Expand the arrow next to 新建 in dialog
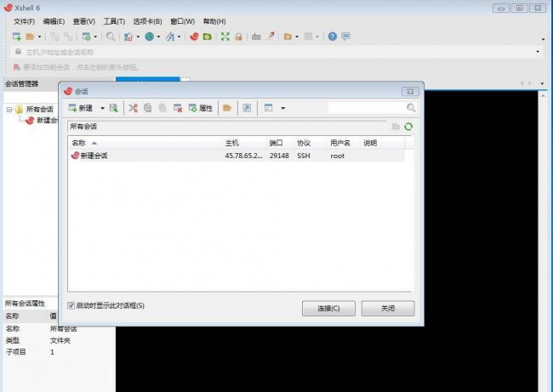Image resolution: width=553 pixels, height=392 pixels. 102,108
